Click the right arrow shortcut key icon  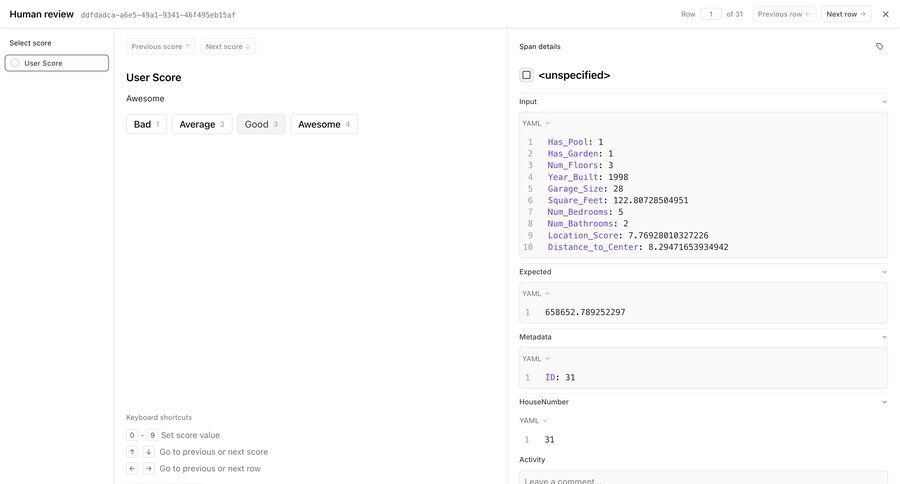148,468
